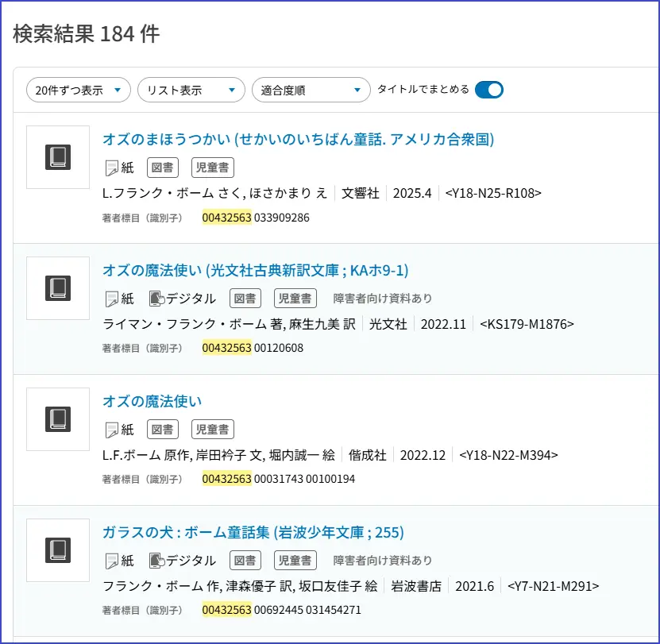Click book thumbnail for オズのまほうつかい first result
Viewport: 660px width, 644px height.
tap(58, 157)
